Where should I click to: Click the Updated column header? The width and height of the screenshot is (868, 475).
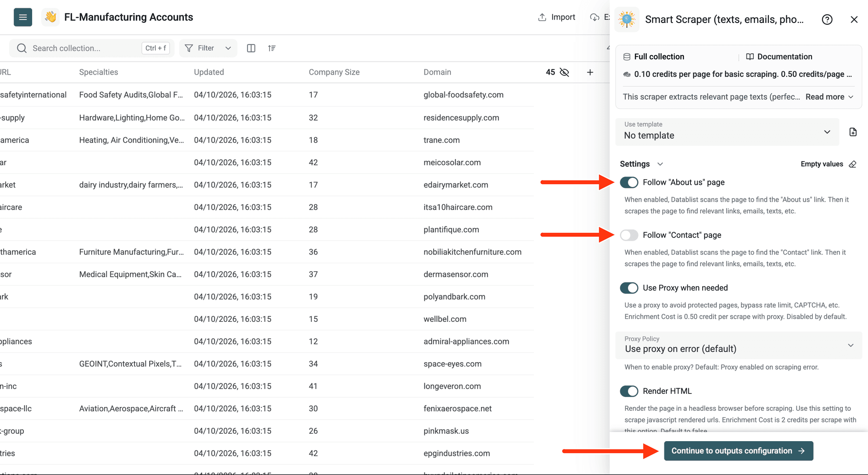(209, 72)
